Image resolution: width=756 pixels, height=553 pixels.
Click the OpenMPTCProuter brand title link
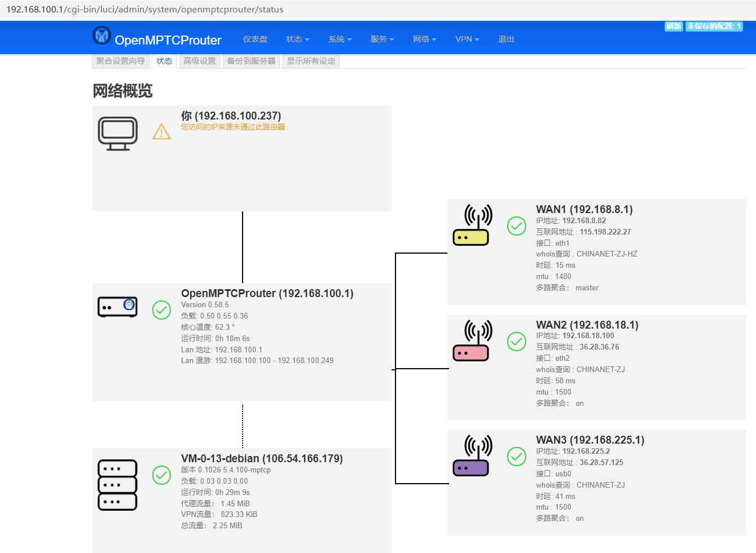click(168, 40)
